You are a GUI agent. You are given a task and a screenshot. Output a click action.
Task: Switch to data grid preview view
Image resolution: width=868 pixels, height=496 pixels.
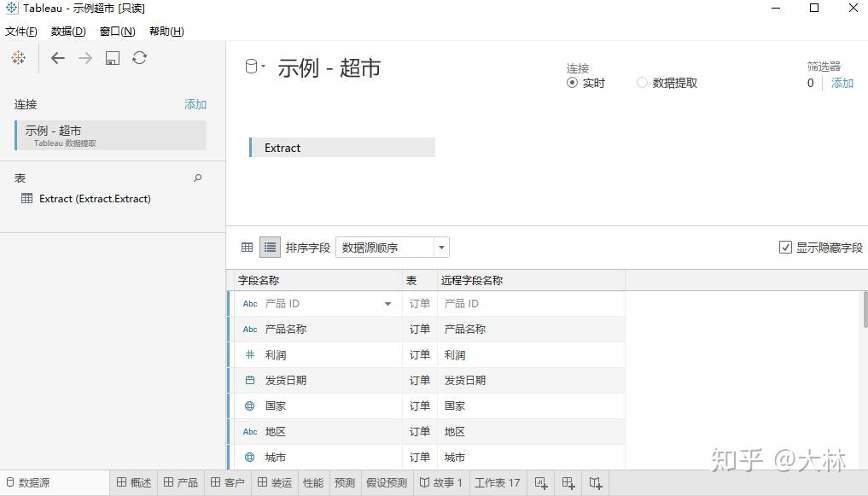click(x=247, y=248)
